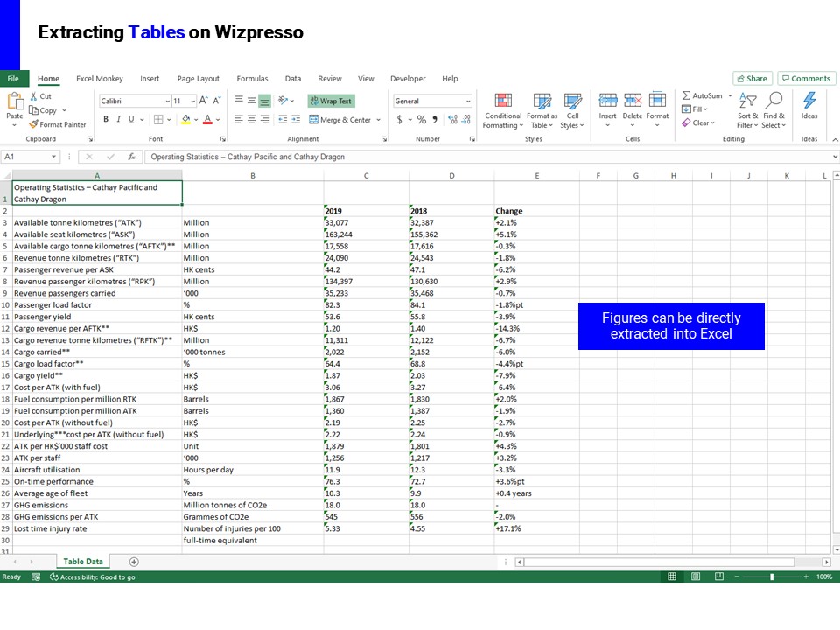Screen dimensions: 840x630
Task: Click the Paste clipboard icon
Action: tap(15, 101)
